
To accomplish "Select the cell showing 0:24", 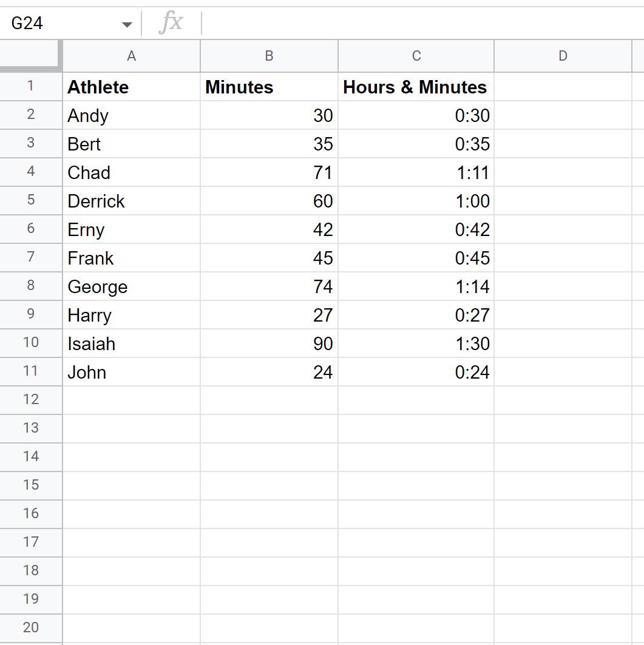I will [416, 372].
